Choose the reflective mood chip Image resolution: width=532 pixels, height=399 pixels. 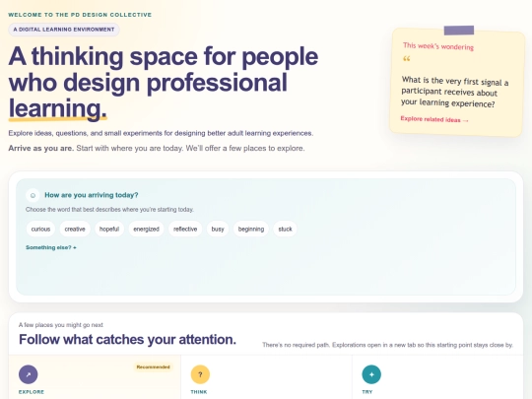[x=185, y=229]
